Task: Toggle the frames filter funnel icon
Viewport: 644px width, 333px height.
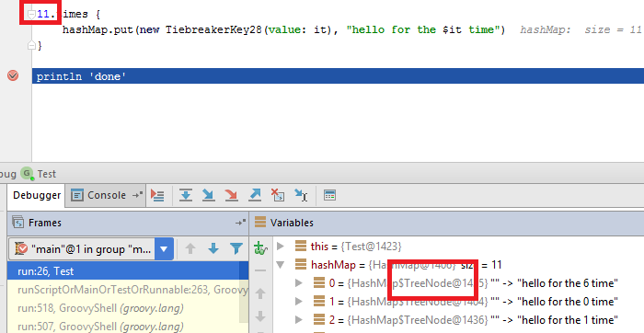Action: click(236, 248)
